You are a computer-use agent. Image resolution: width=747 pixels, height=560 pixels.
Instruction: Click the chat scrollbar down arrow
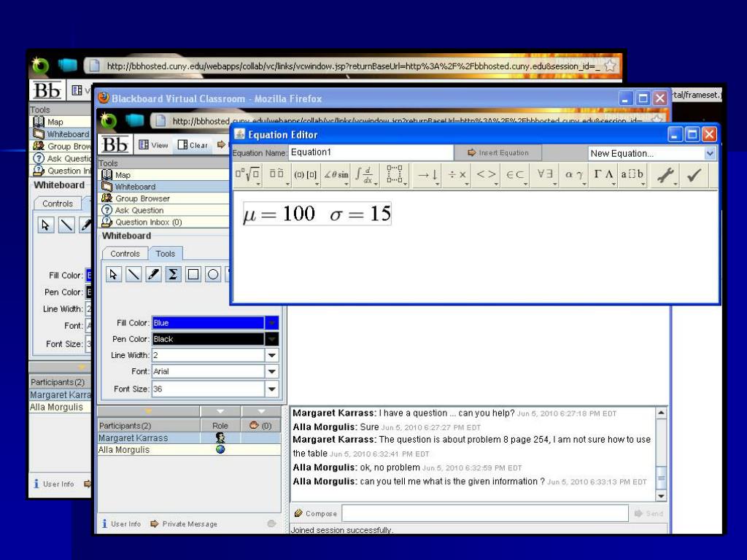[x=661, y=496]
